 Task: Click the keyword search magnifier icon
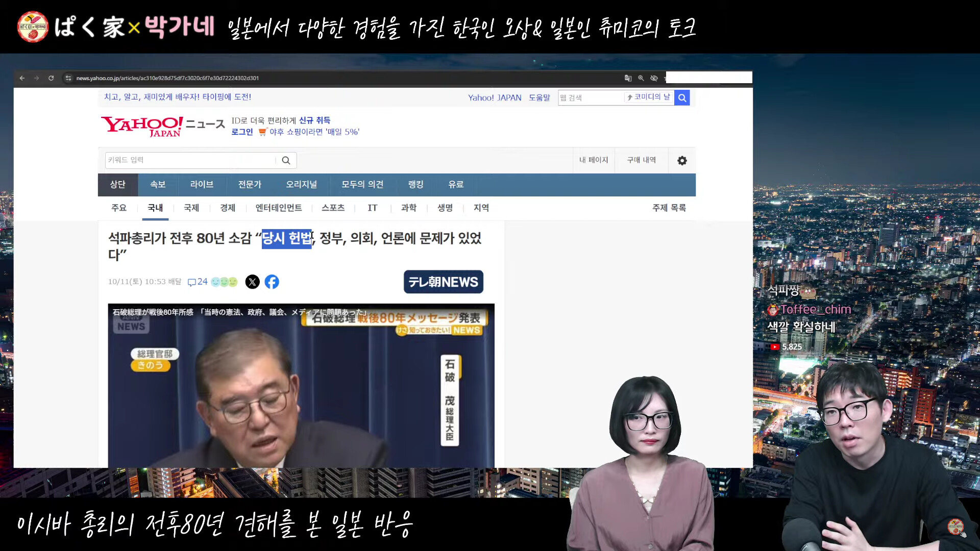point(286,161)
